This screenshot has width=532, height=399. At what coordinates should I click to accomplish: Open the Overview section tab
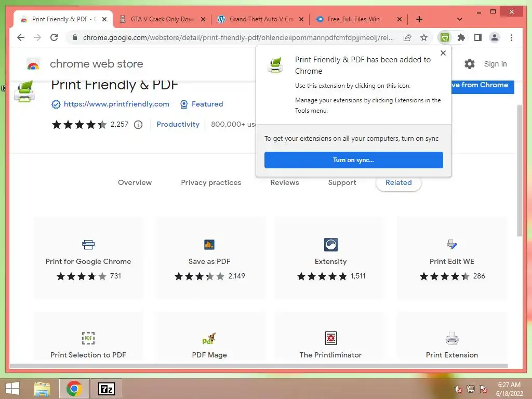tap(135, 182)
